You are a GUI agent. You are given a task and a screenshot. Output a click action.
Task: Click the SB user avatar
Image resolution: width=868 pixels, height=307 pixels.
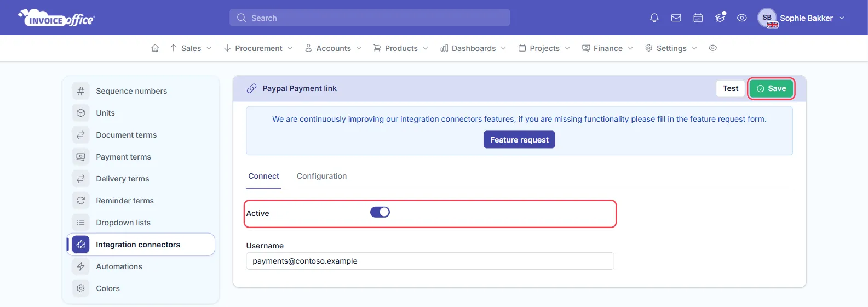click(x=767, y=18)
